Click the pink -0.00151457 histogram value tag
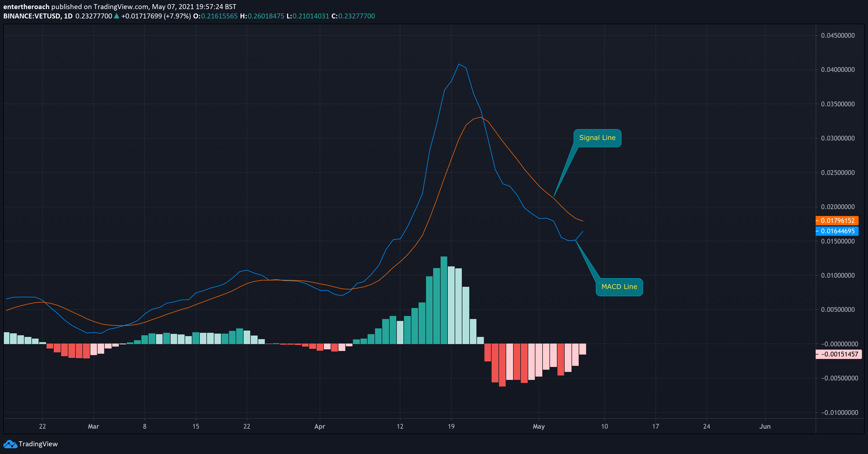 point(839,354)
